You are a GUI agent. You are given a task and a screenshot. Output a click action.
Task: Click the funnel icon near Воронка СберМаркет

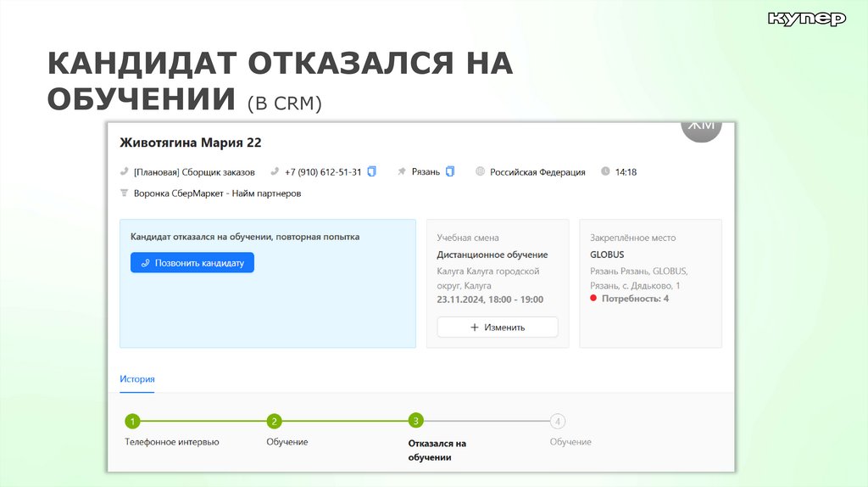125,193
